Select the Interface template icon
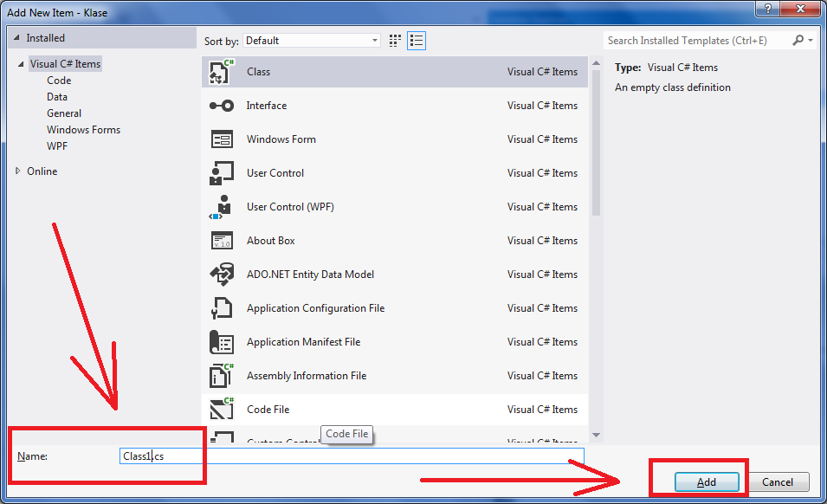Image resolution: width=827 pixels, height=504 pixels. coord(222,106)
